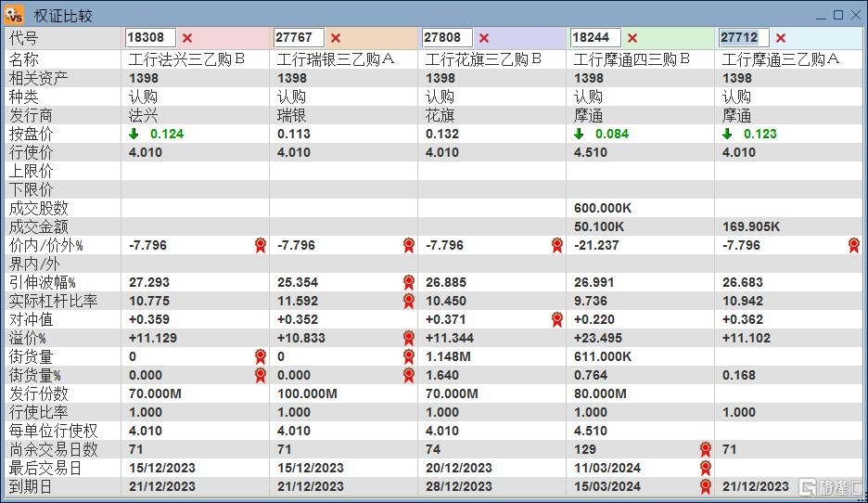
Task: Select the 行使价 row label
Action: pos(31,152)
